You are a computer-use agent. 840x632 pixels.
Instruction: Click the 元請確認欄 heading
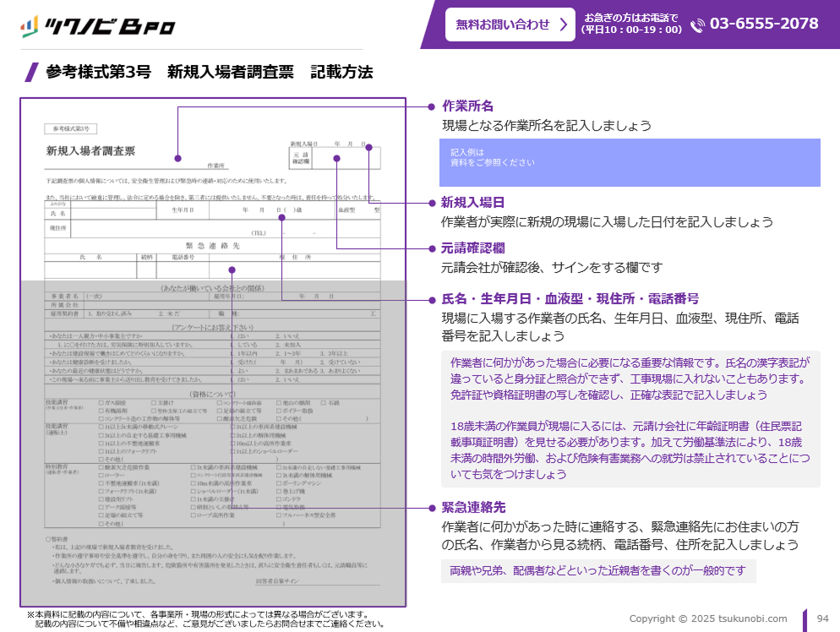pyautogui.click(x=472, y=248)
